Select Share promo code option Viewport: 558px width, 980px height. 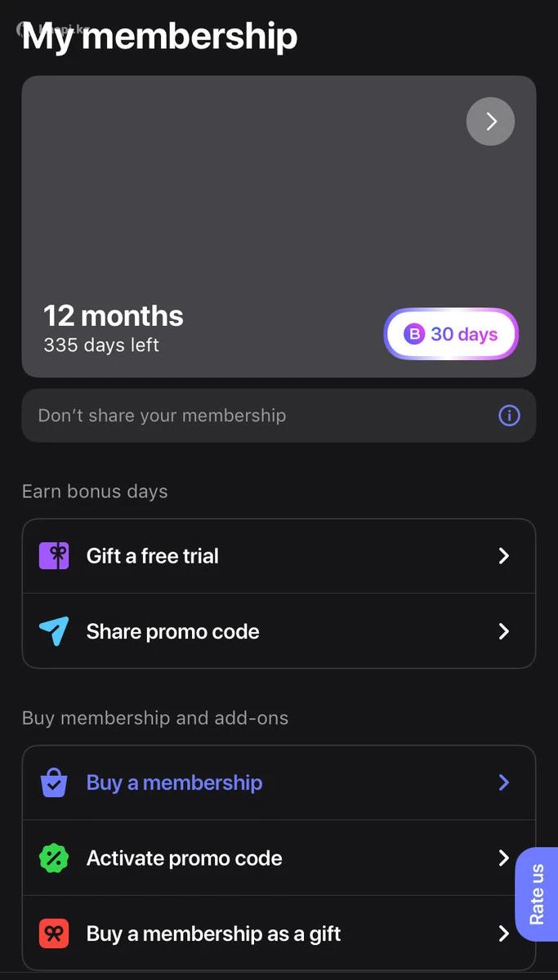(x=173, y=631)
